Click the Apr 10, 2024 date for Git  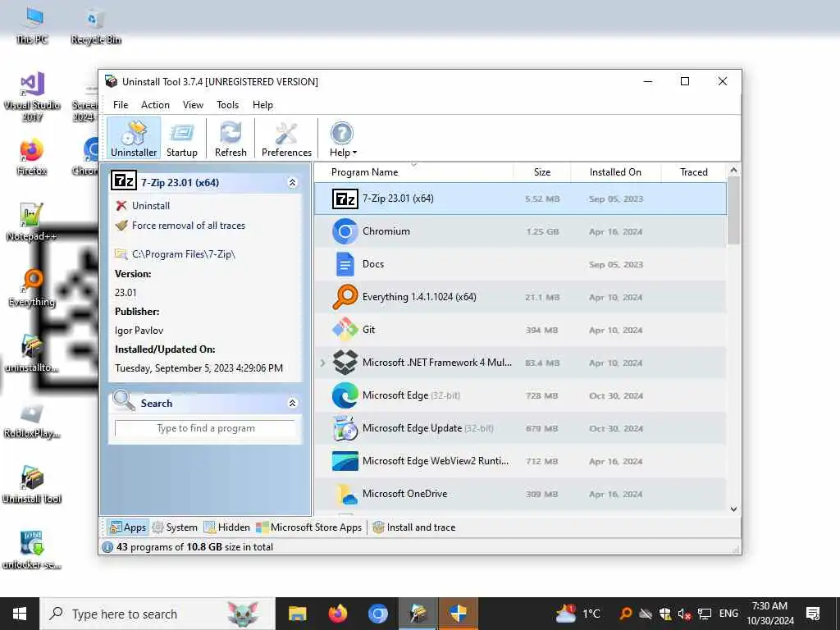click(x=615, y=331)
